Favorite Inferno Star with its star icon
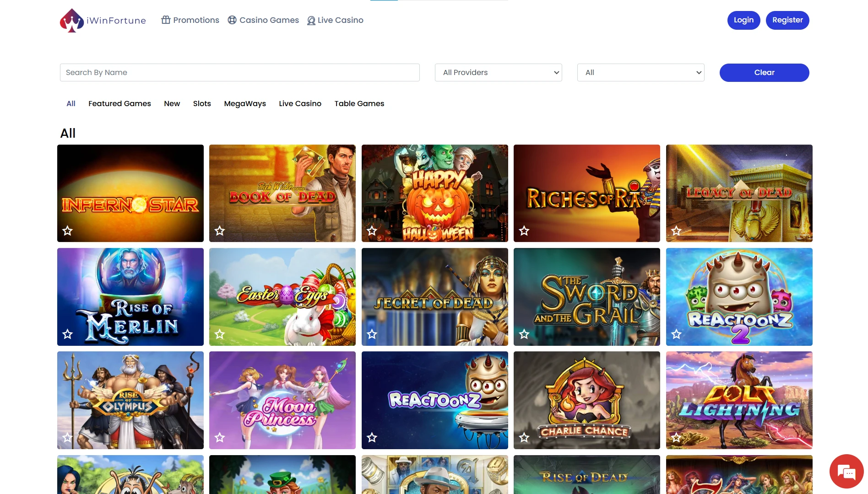Screen dimensions: 868x494 click(68, 231)
